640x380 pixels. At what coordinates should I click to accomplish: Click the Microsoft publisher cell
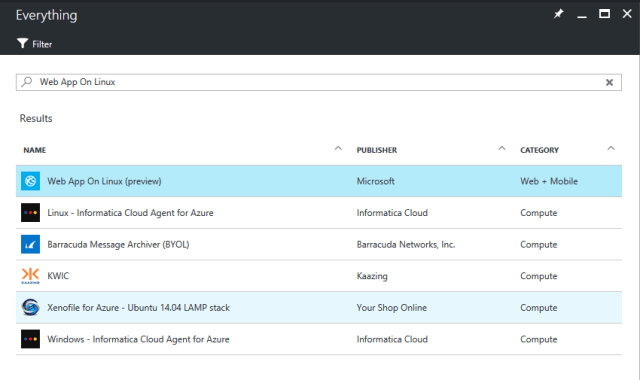point(376,181)
